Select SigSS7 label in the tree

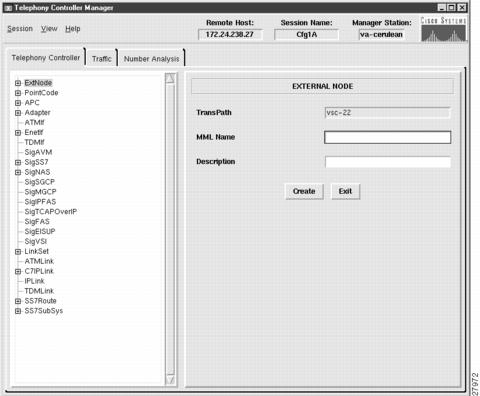pyautogui.click(x=36, y=162)
